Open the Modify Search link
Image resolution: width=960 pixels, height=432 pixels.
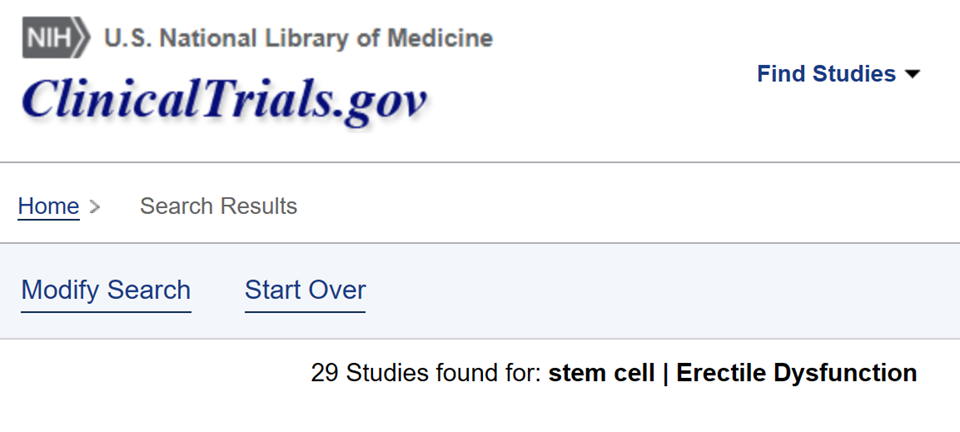(x=106, y=290)
